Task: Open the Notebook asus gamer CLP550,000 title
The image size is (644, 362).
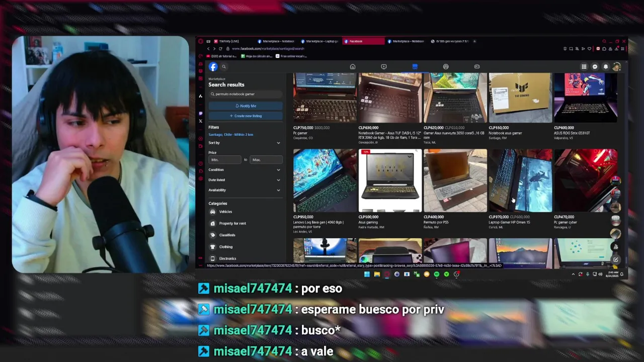Action: pyautogui.click(x=506, y=133)
